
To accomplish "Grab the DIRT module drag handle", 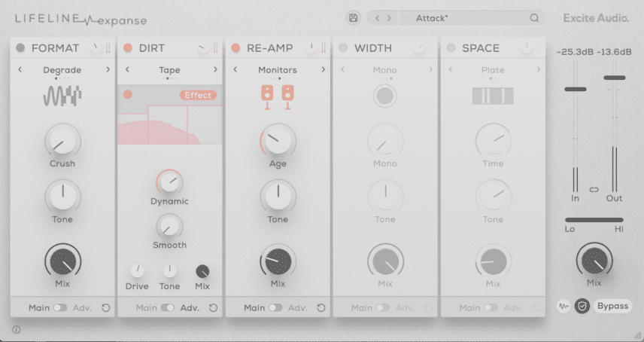I will tap(216, 48).
